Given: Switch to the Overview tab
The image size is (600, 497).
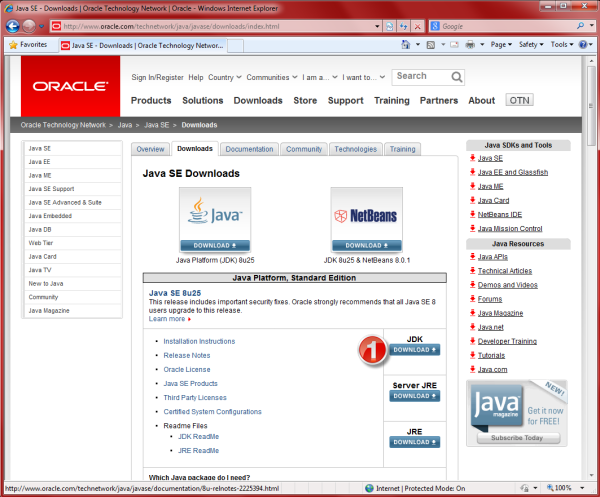Looking at the screenshot, I should (150, 149).
